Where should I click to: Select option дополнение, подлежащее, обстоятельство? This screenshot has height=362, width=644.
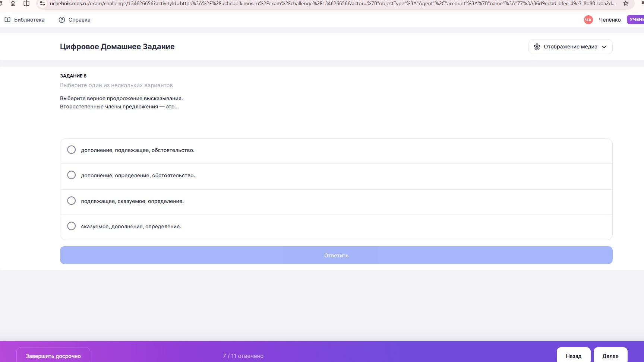[x=336, y=151]
